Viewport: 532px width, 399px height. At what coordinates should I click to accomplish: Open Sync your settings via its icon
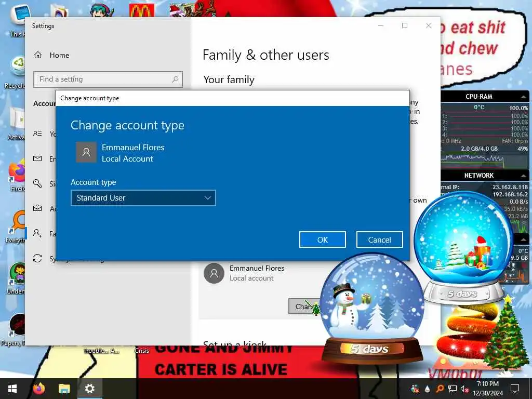[x=37, y=258]
